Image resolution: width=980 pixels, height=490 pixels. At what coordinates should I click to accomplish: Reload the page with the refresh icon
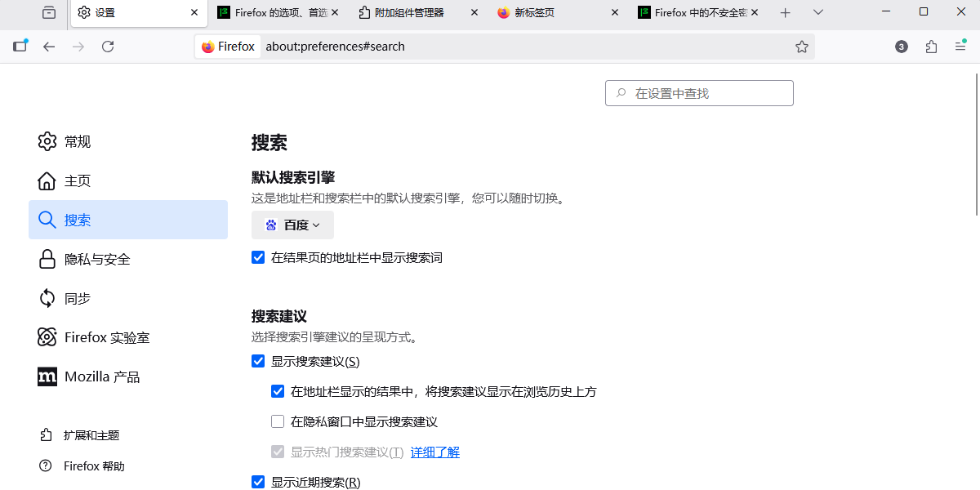[108, 47]
